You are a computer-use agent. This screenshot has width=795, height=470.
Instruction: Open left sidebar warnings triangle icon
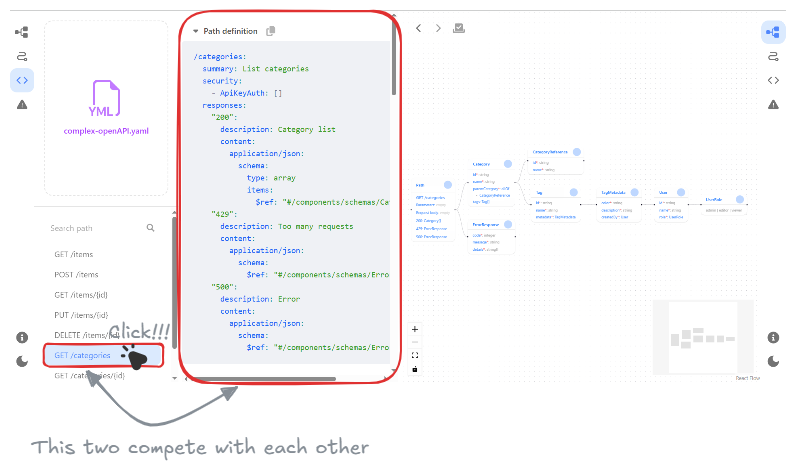(22, 104)
